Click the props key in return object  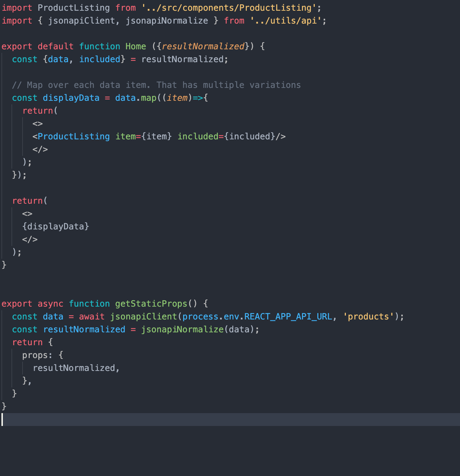[36, 355]
